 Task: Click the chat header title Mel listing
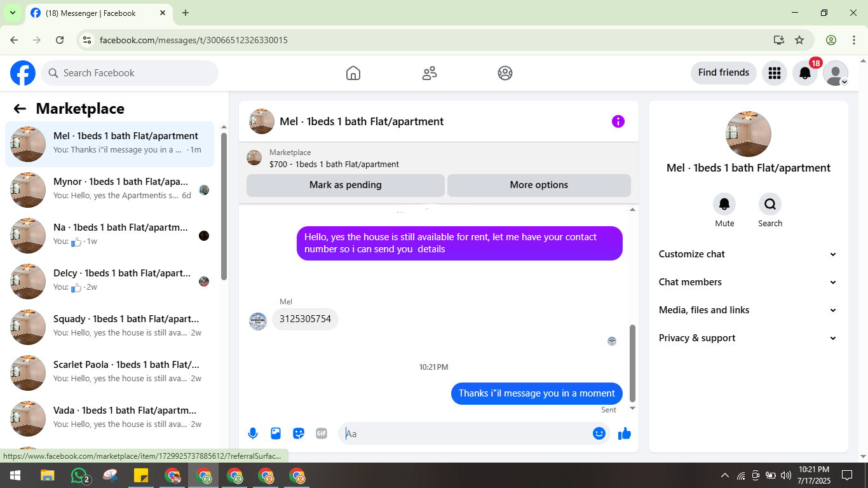(x=362, y=121)
